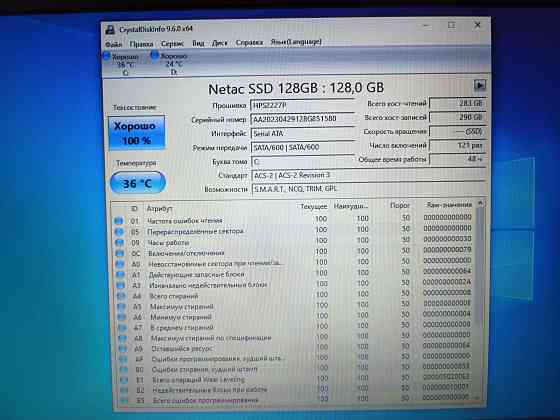Click status icon for attribute B0 row
The image size is (560, 420).
(124, 370)
